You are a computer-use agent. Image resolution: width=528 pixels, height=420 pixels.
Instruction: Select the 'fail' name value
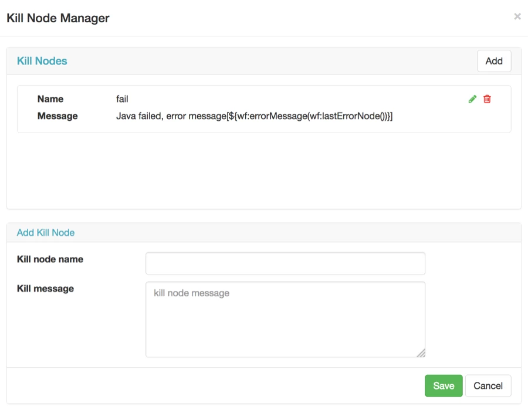pos(122,99)
